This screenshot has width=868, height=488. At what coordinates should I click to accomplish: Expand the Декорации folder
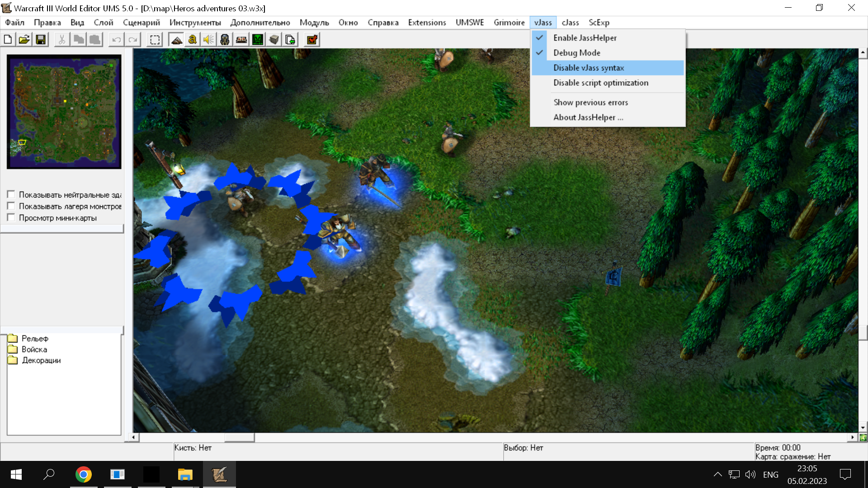[13, 360]
